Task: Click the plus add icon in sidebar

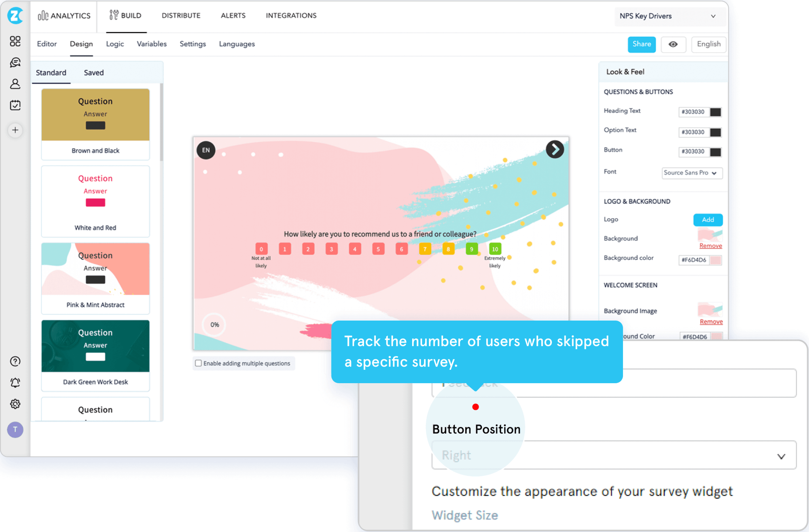Action: [x=15, y=130]
